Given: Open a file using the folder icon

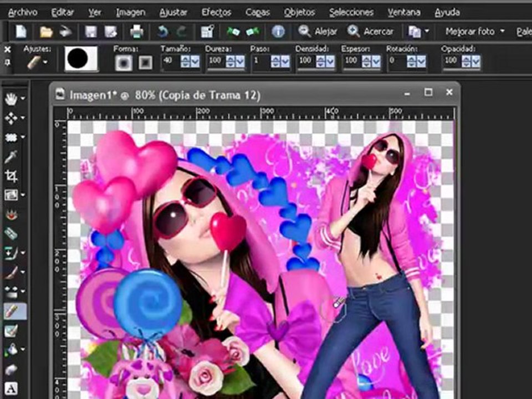Looking at the screenshot, I should click(47, 32).
